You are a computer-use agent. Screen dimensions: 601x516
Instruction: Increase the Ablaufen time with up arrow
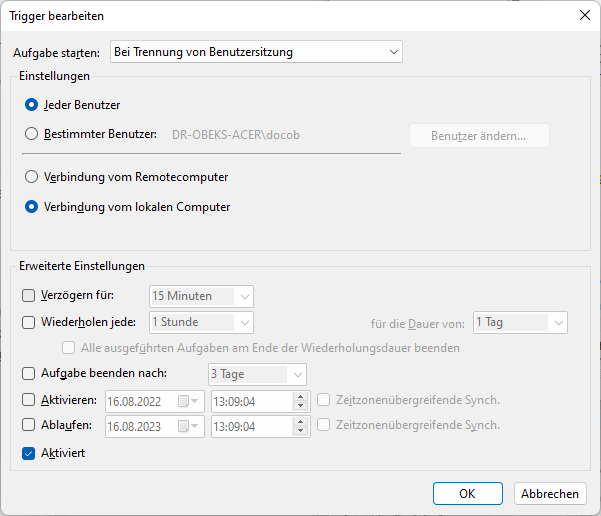pyautogui.click(x=300, y=422)
